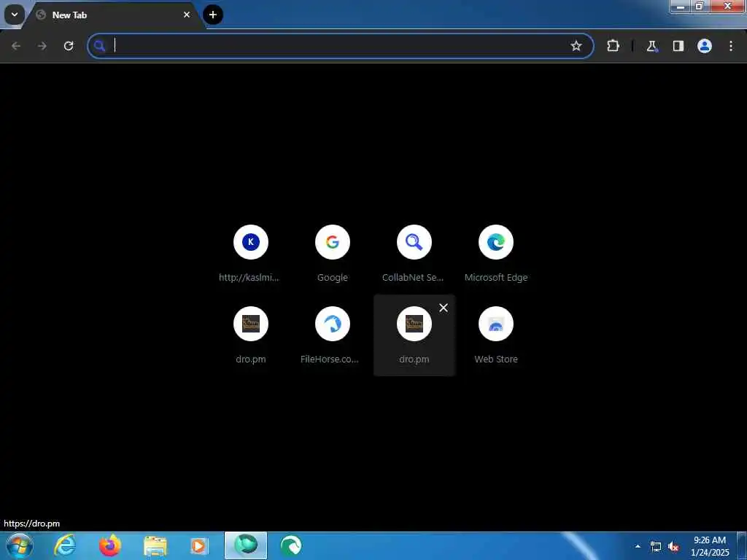Open the network tray icon
747x560 pixels.
pos(656,547)
